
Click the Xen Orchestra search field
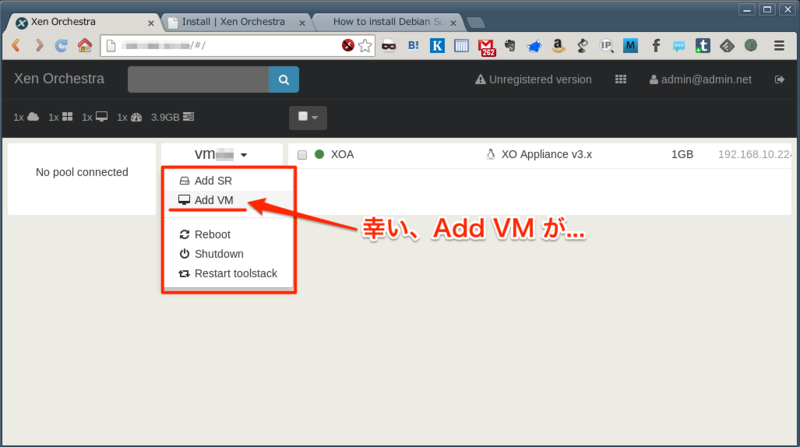tap(198, 80)
